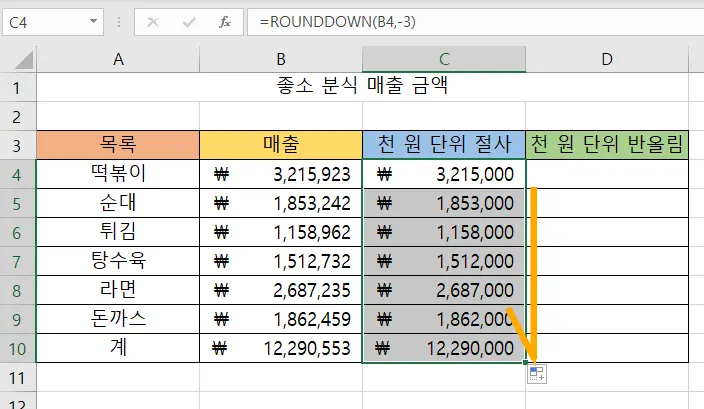Open the Auto Fill Options button
Image resolution: width=704 pixels, height=409 pixels.
(x=537, y=374)
